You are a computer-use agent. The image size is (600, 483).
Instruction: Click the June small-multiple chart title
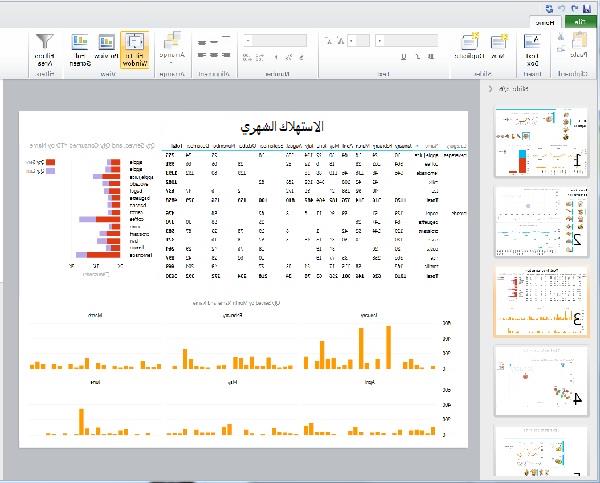coord(95,382)
